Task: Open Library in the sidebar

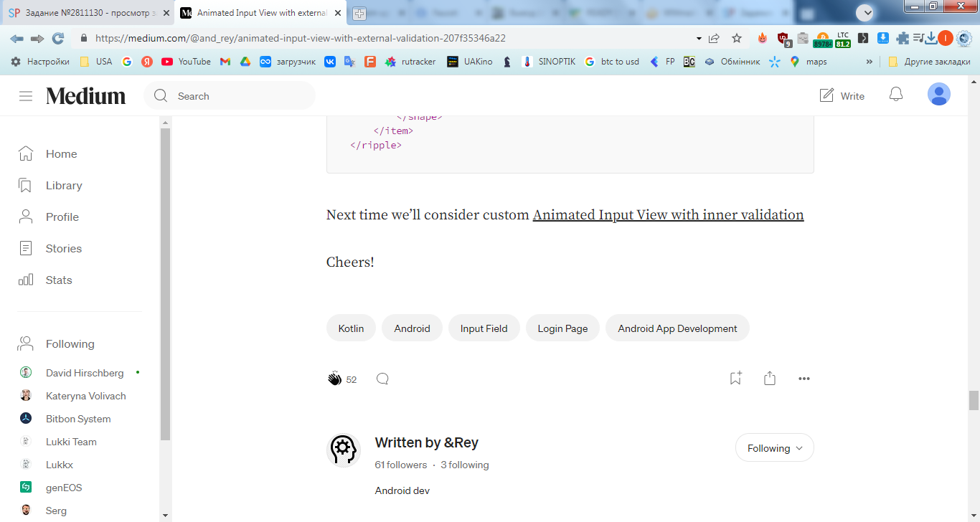Action: click(50, 185)
